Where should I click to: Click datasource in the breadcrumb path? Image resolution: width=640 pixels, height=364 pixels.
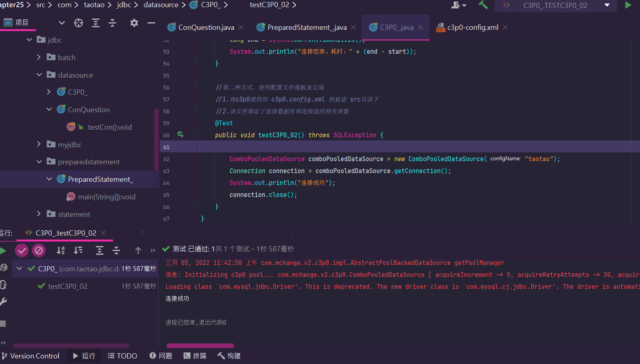coord(161,5)
